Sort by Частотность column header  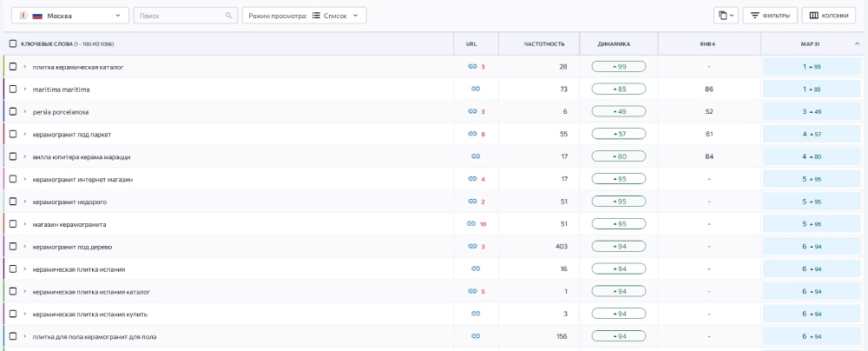pos(543,43)
